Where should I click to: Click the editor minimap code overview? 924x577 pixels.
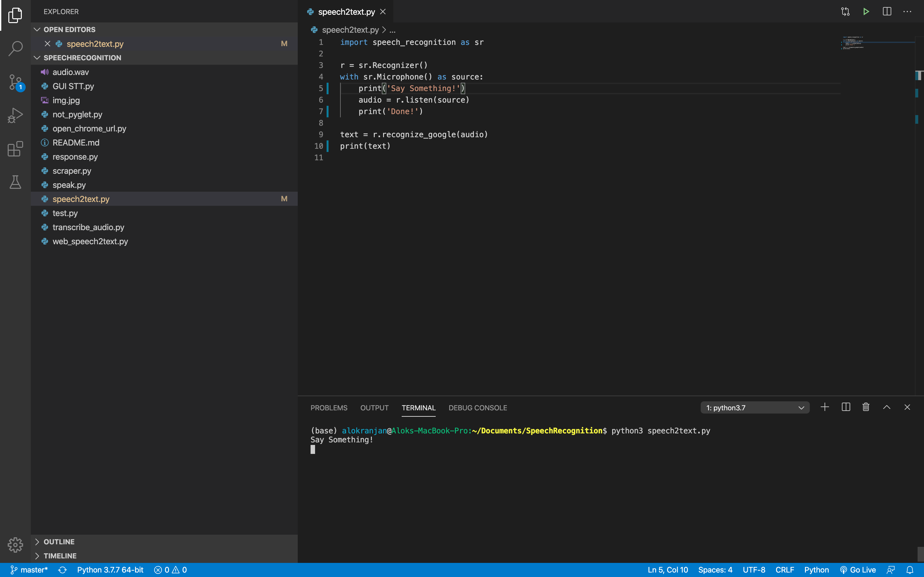[854, 43]
